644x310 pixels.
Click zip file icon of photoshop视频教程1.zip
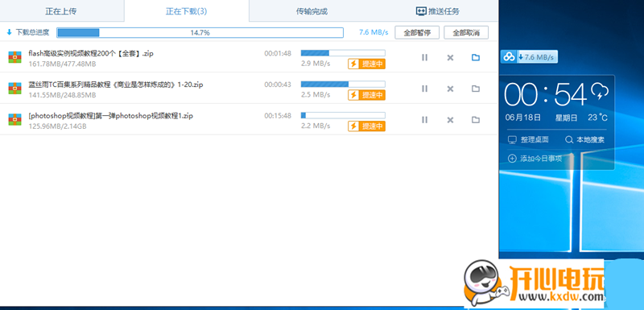pyautogui.click(x=14, y=119)
